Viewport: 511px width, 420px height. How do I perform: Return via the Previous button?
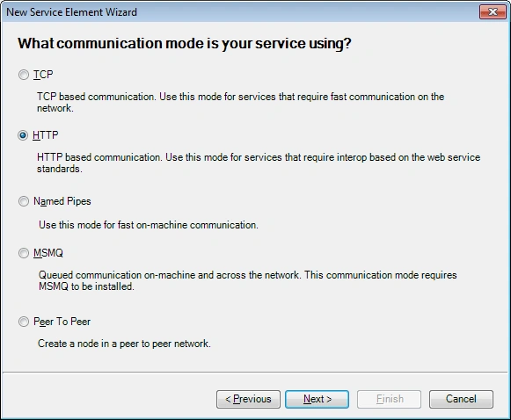tap(248, 399)
